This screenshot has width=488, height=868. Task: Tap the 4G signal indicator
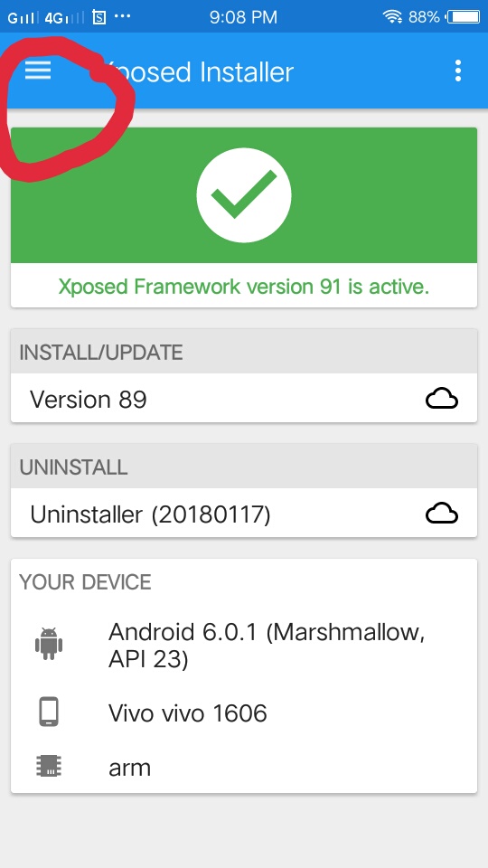(x=65, y=18)
